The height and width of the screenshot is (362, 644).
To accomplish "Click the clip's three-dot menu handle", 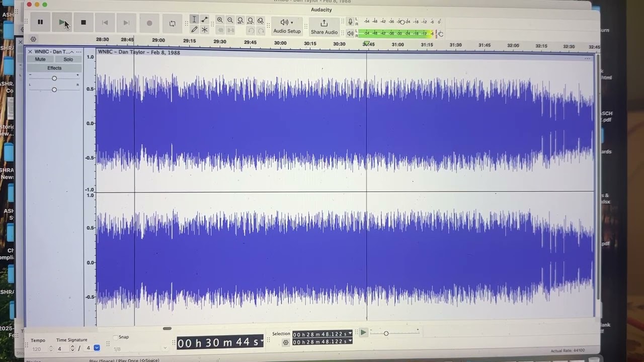I will coord(587,59).
